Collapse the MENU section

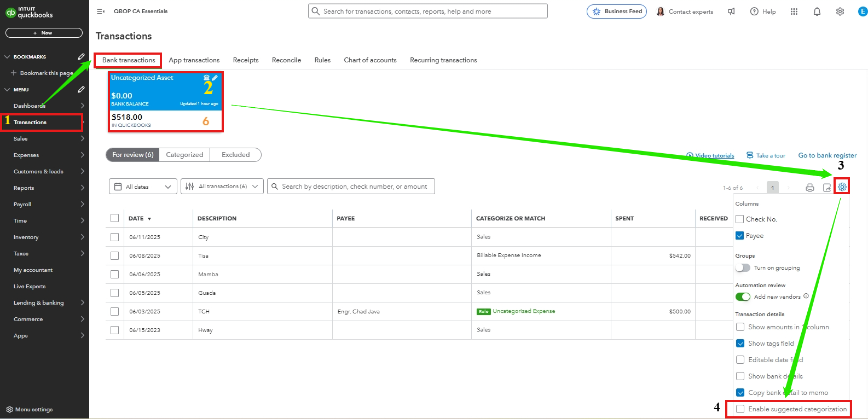tap(7, 89)
